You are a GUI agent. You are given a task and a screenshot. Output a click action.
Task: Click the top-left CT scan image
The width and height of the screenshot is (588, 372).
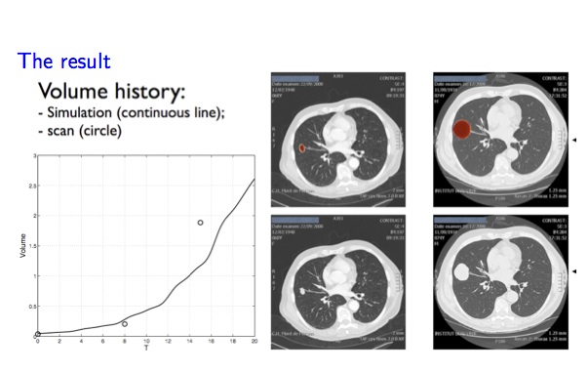tap(338, 140)
